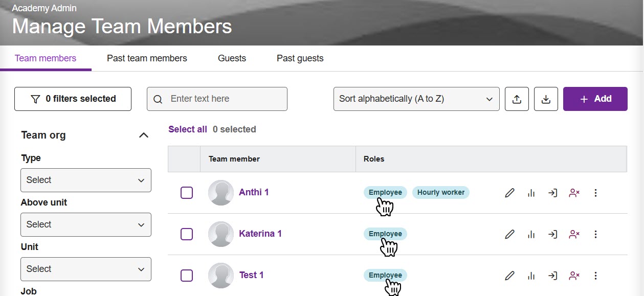Click the remove user icon for Test 1

pos(574,276)
